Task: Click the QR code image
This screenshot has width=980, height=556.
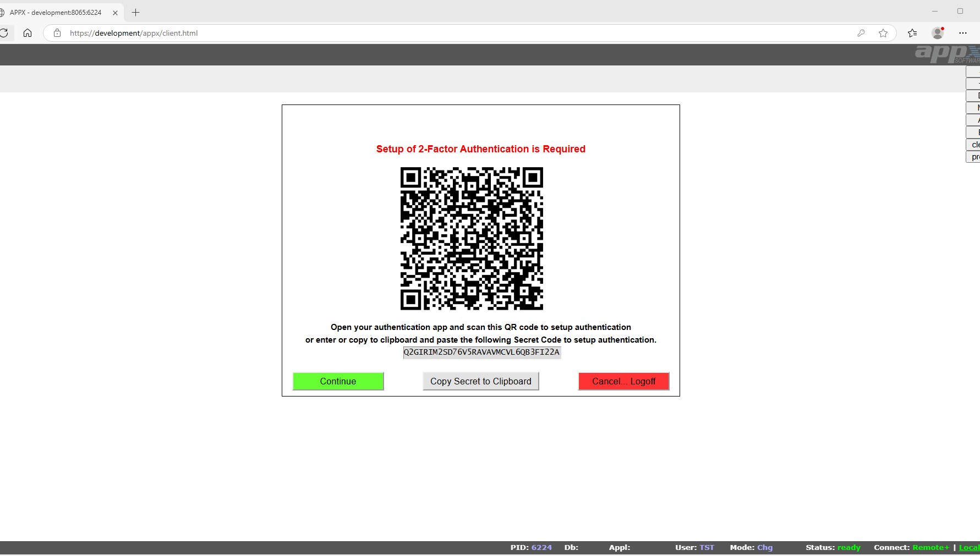Action: (472, 239)
